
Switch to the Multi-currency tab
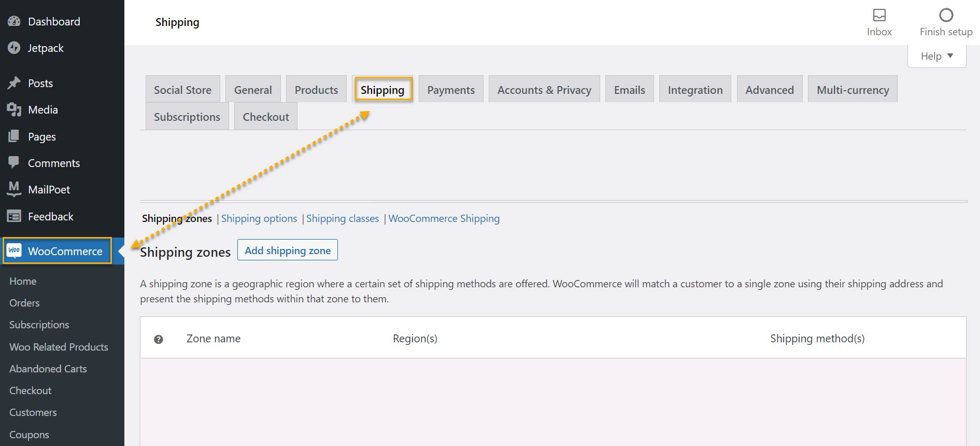(x=853, y=89)
